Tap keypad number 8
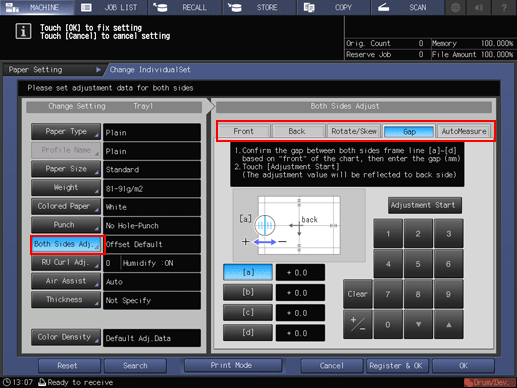The image size is (517, 388). point(418,294)
